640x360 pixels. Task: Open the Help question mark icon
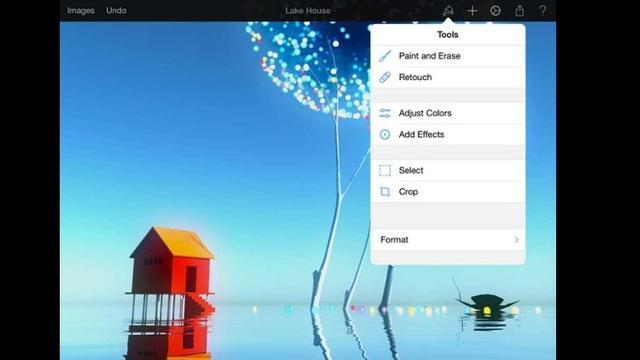[542, 10]
